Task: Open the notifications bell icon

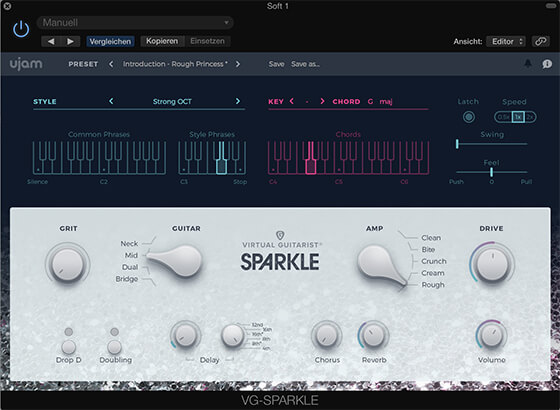Action: 528,64
